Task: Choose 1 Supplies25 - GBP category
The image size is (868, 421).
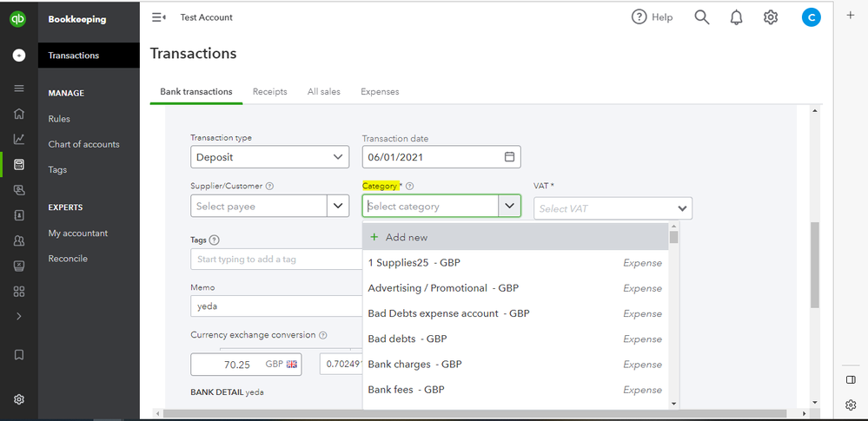Action: tap(515, 263)
